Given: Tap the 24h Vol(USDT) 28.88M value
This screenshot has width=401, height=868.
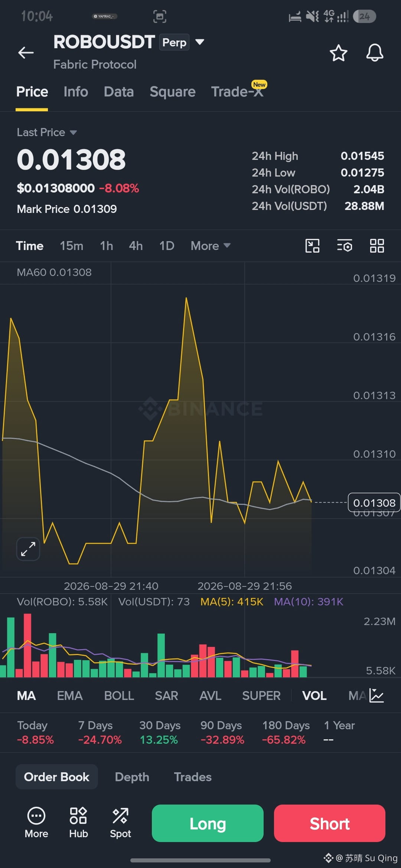Looking at the screenshot, I should pos(364,206).
